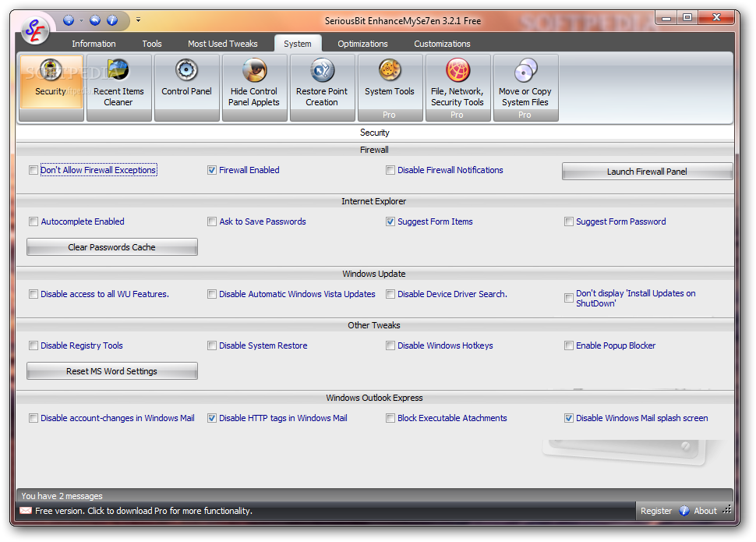This screenshot has width=756, height=542.
Task: Select the System tab
Action: (x=298, y=44)
